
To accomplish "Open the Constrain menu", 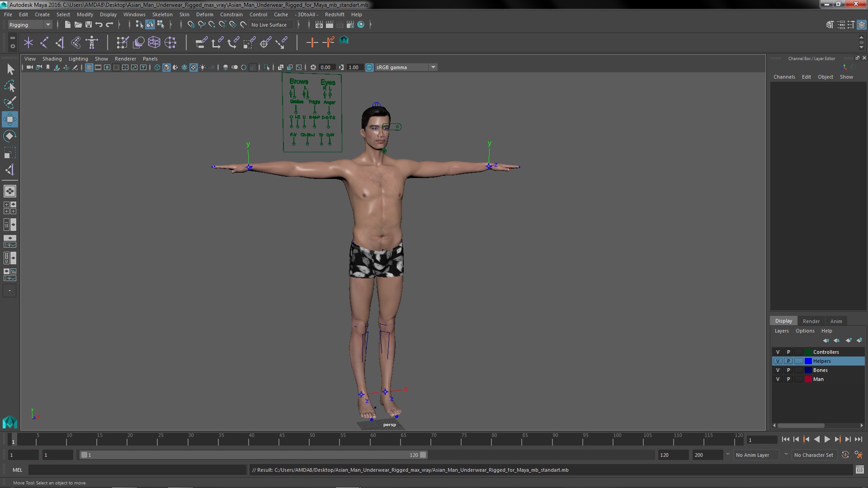I will coord(231,14).
